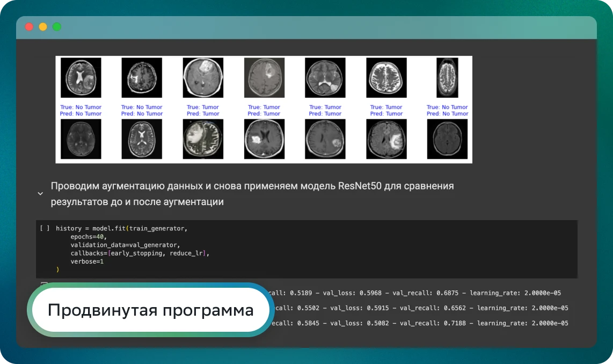The width and height of the screenshot is (613, 364).
Task: Open the second MRI scan in the top row
Action: click(x=142, y=78)
